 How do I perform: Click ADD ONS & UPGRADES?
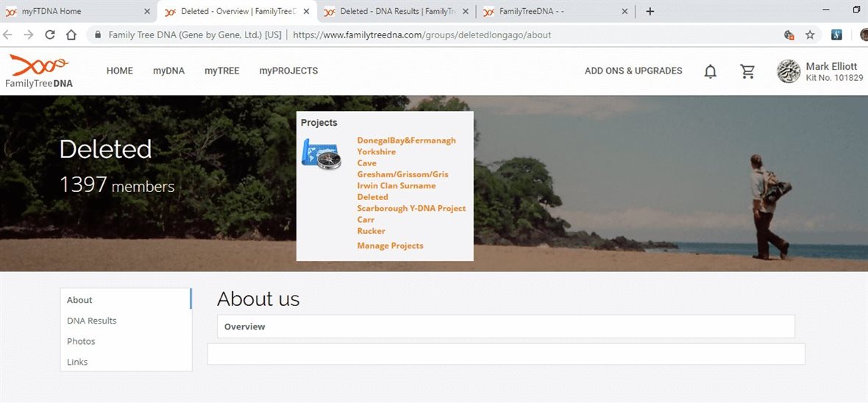pyautogui.click(x=633, y=71)
